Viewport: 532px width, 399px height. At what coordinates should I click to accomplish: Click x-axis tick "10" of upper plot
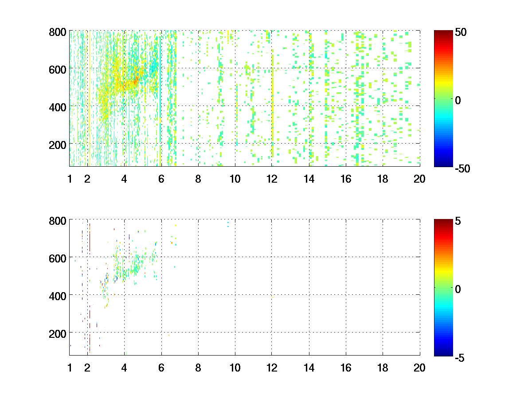coord(235,179)
